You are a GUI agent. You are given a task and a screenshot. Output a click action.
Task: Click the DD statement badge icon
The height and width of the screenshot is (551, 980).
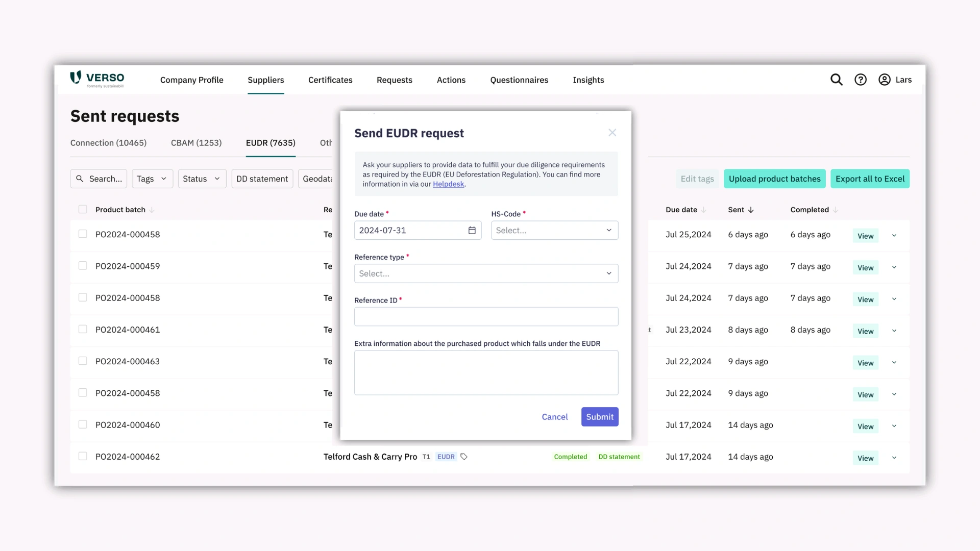[619, 456]
